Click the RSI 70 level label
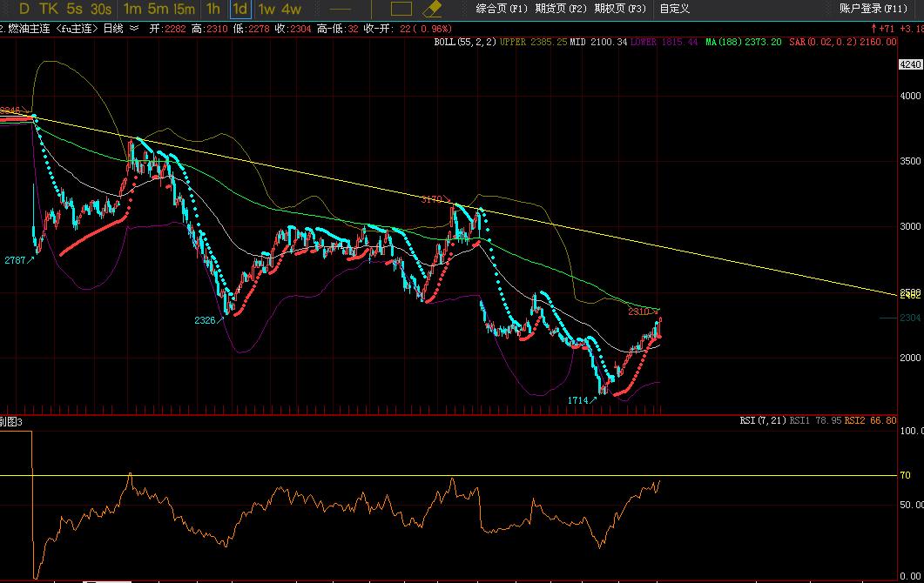Screen dimensions: 924x583 (905, 475)
